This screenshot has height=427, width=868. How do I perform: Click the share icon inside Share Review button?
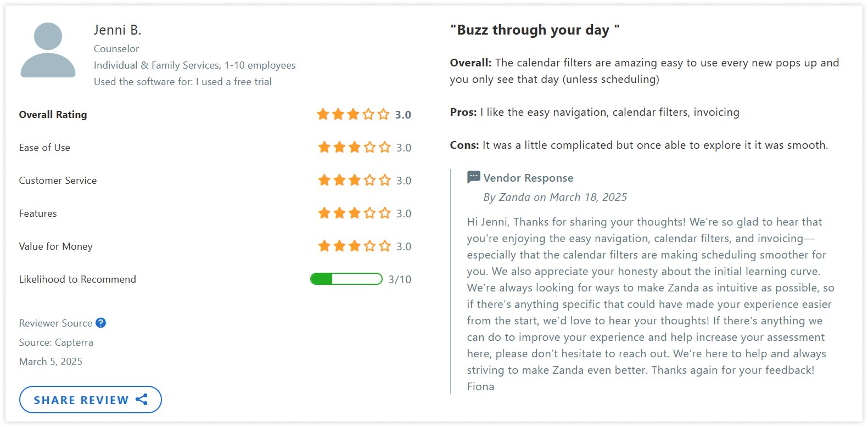[141, 400]
